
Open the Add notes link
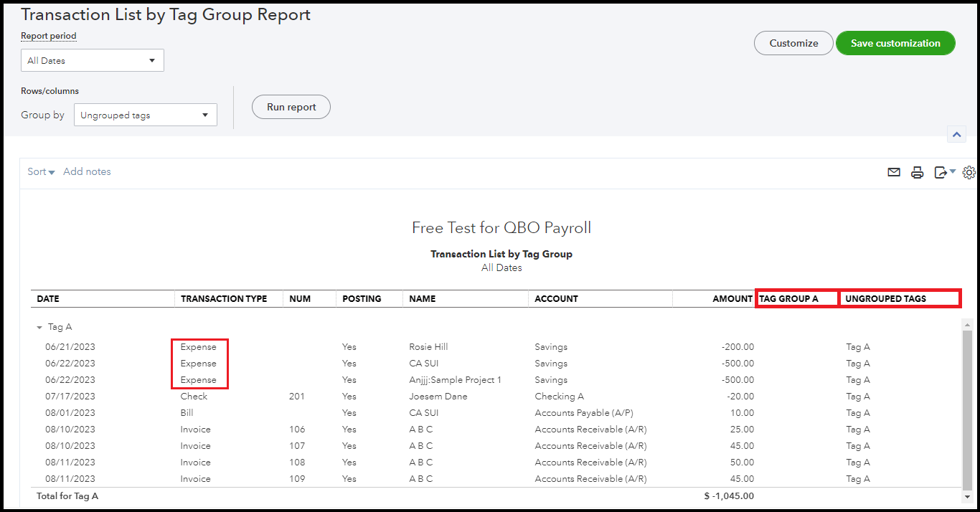(x=87, y=171)
